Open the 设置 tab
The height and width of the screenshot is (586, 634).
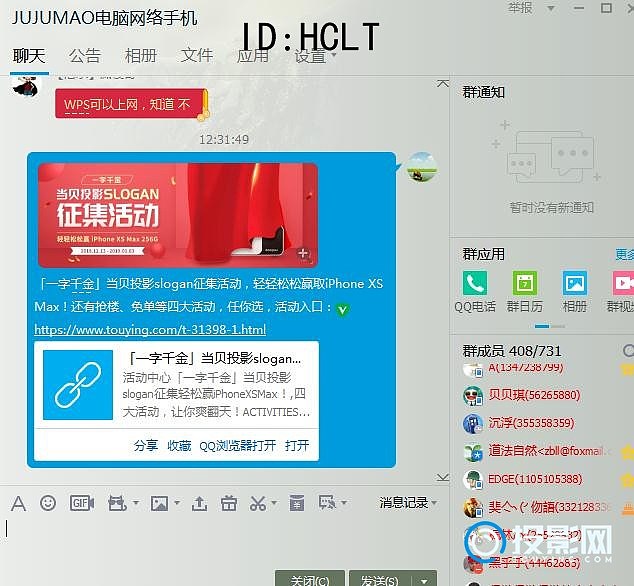[x=310, y=56]
